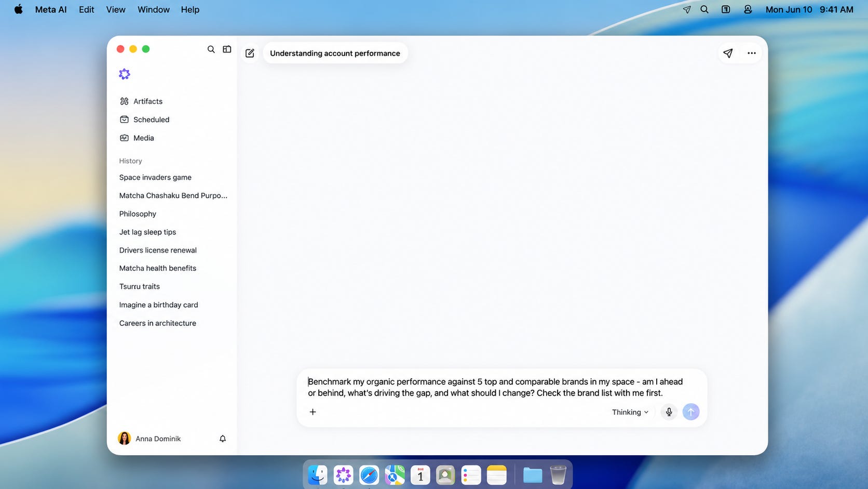
Task: Click location arrow icon in menu bar
Action: pyautogui.click(x=687, y=9)
